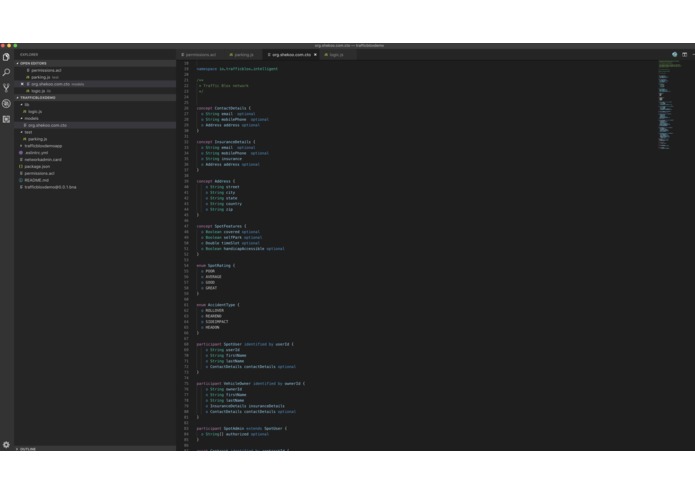
Task: Click the namespace declaration line
Action: (237, 69)
